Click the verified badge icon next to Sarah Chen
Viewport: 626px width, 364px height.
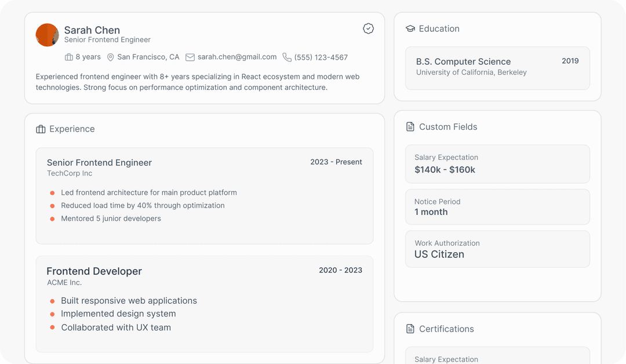(368, 28)
